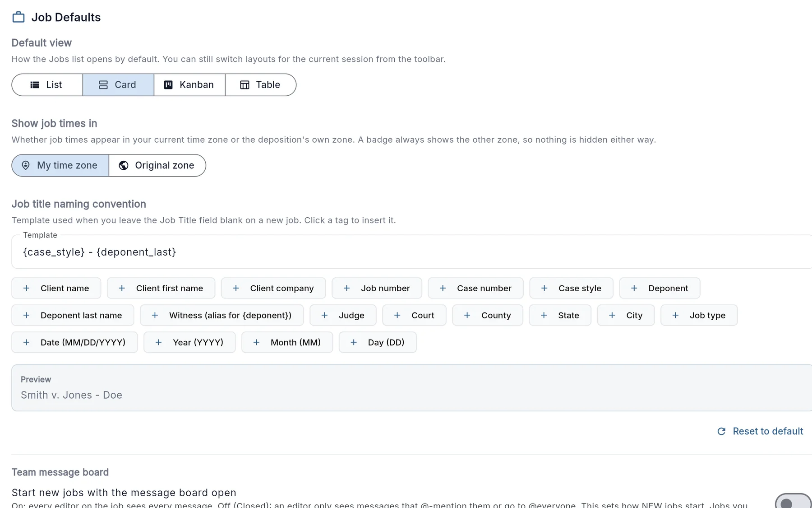This screenshot has width=812, height=508.
Task: Insert the Judge tag
Action: pyautogui.click(x=343, y=315)
